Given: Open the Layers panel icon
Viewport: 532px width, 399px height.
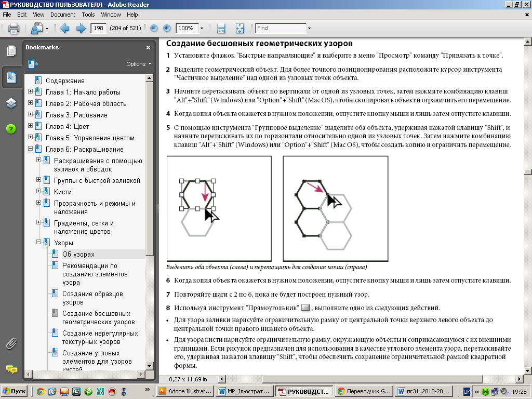Looking at the screenshot, I should [11, 103].
